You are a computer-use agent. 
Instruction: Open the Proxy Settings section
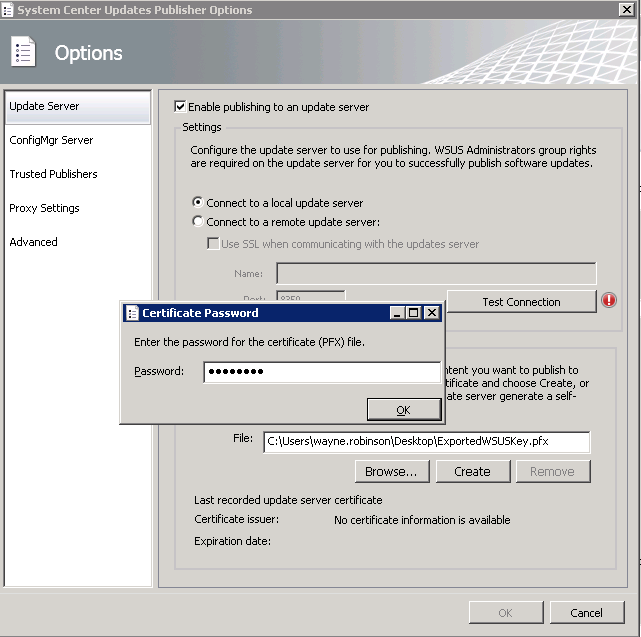click(x=78, y=208)
